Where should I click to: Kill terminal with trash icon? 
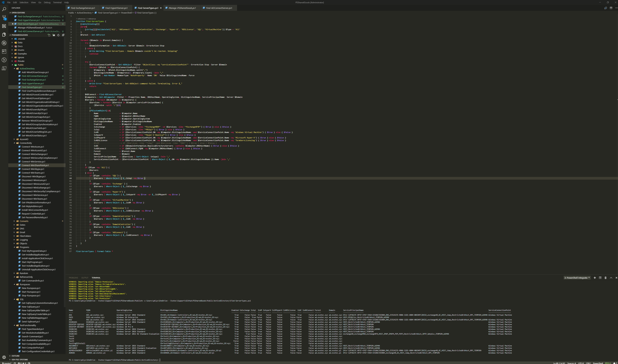(605, 278)
